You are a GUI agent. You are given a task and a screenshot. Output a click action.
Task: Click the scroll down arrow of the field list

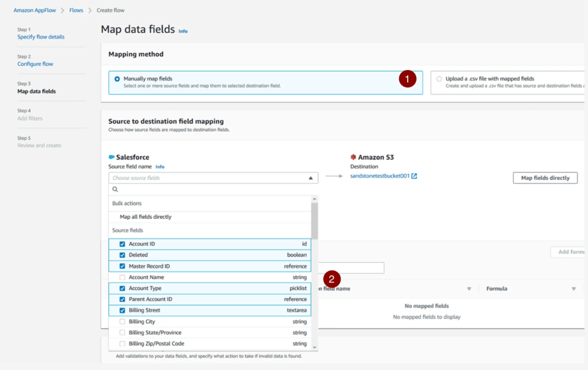click(314, 347)
